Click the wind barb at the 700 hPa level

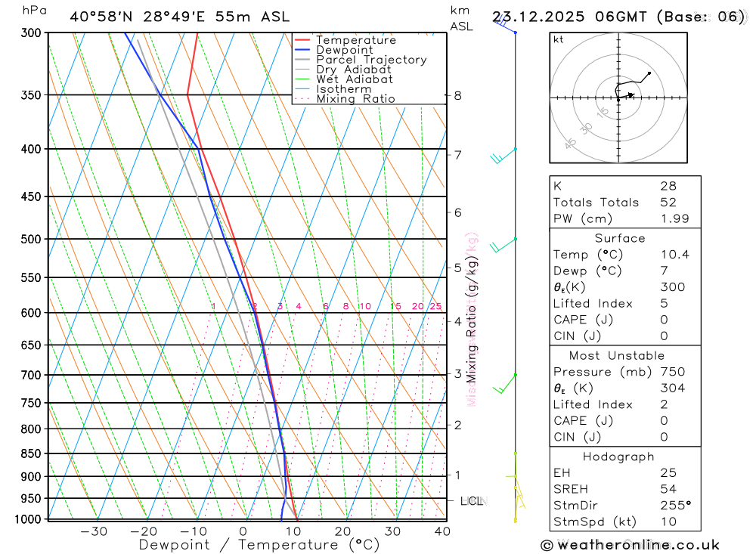pyautogui.click(x=504, y=383)
